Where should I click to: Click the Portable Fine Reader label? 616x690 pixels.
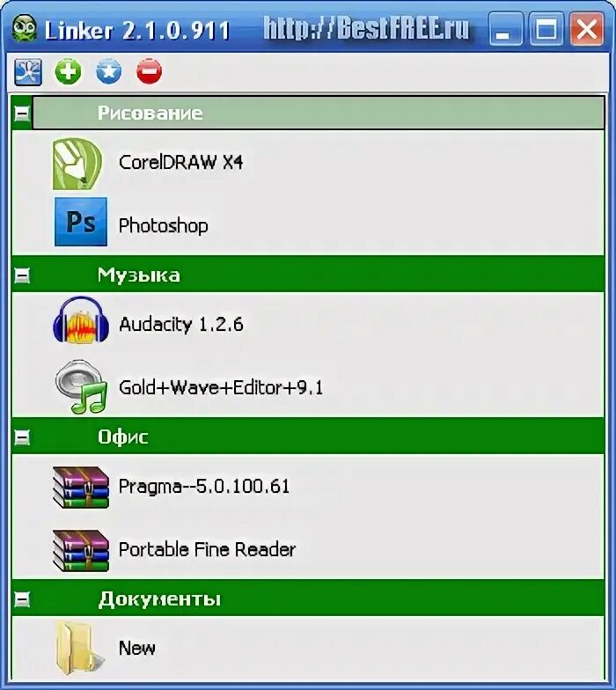[208, 549]
